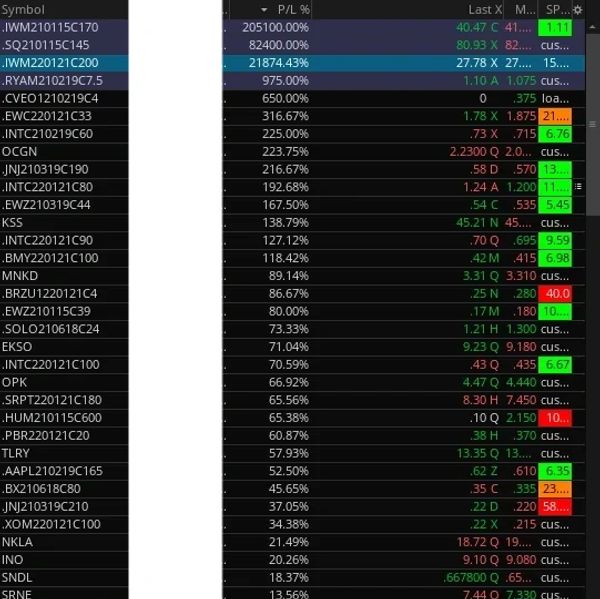600x599 pixels.
Task: Select the INO symbol
Action: tap(12, 560)
